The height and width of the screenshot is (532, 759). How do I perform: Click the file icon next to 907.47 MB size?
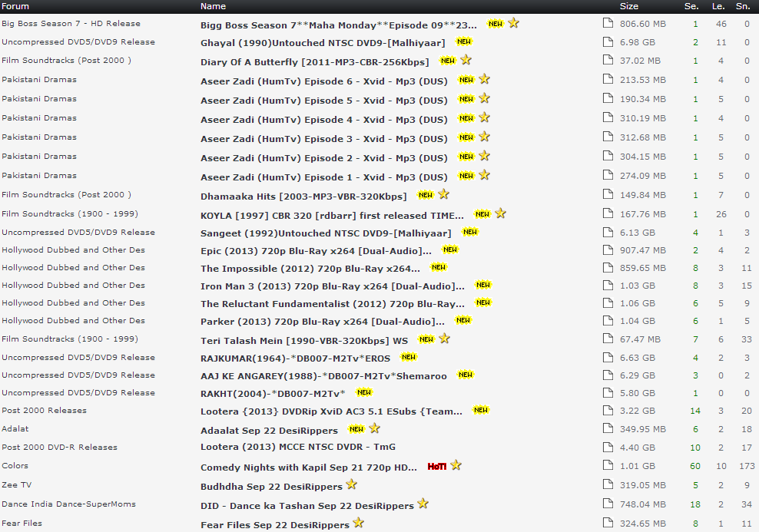point(608,249)
